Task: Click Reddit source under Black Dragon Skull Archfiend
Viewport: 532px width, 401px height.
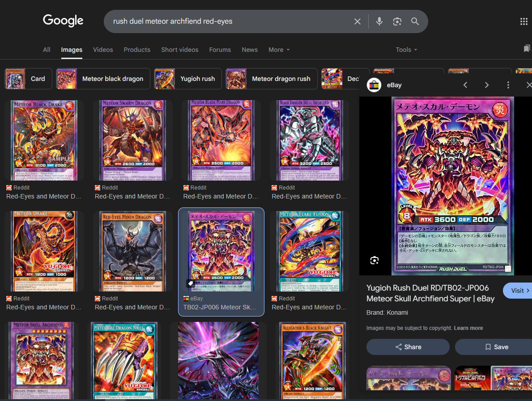Action: pos(283,188)
